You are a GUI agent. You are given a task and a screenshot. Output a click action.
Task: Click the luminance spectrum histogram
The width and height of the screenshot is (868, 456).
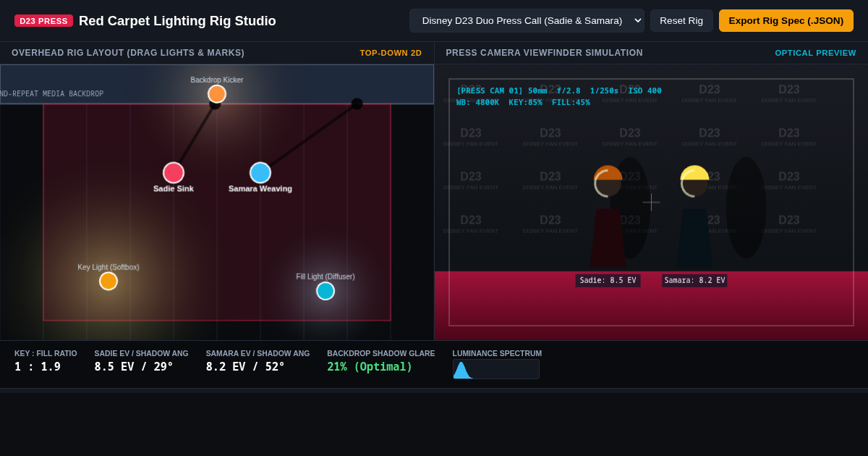coord(496,369)
